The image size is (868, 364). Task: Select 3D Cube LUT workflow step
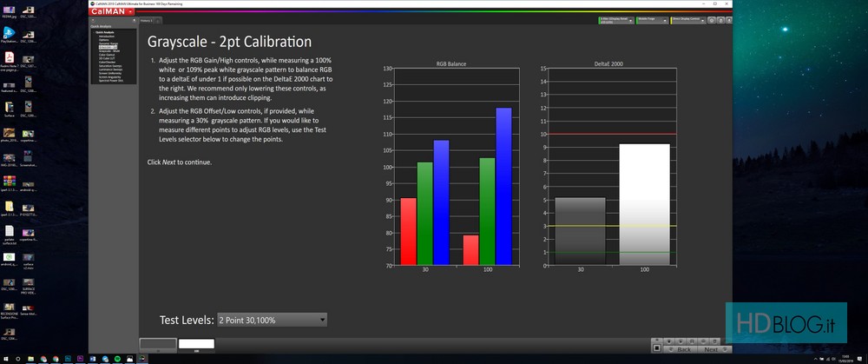(x=107, y=59)
